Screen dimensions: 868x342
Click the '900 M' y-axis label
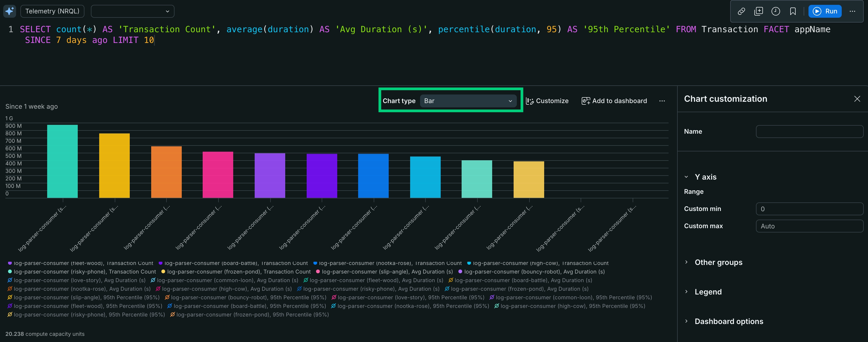pos(13,126)
